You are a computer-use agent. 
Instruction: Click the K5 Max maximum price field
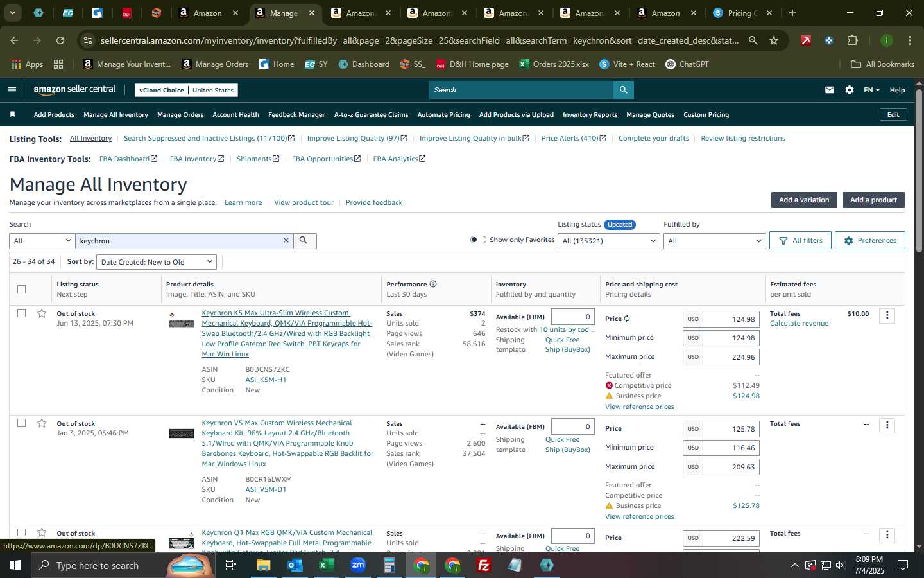(731, 357)
